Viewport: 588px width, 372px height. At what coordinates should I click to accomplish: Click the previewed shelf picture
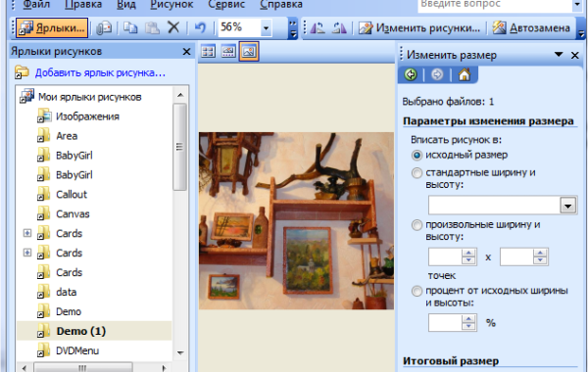coord(296,220)
